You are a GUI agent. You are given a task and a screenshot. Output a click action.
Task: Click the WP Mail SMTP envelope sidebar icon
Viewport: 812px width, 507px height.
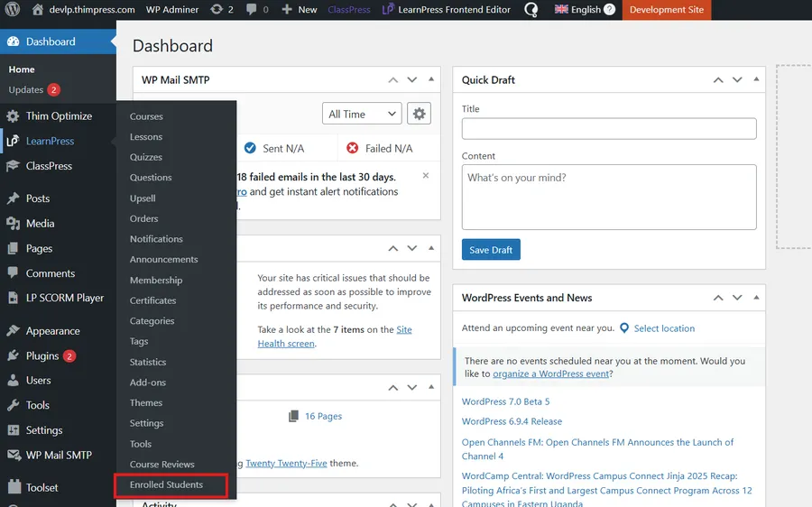pyautogui.click(x=14, y=455)
